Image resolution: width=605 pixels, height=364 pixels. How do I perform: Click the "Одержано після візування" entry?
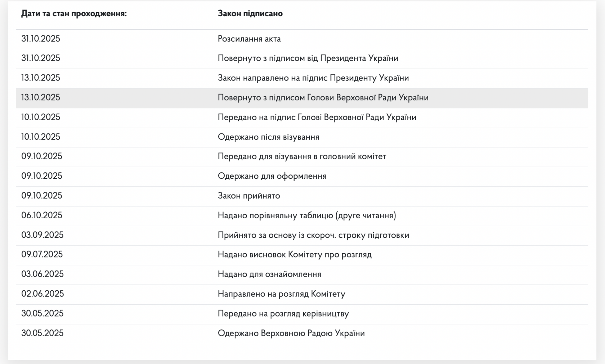point(268,137)
